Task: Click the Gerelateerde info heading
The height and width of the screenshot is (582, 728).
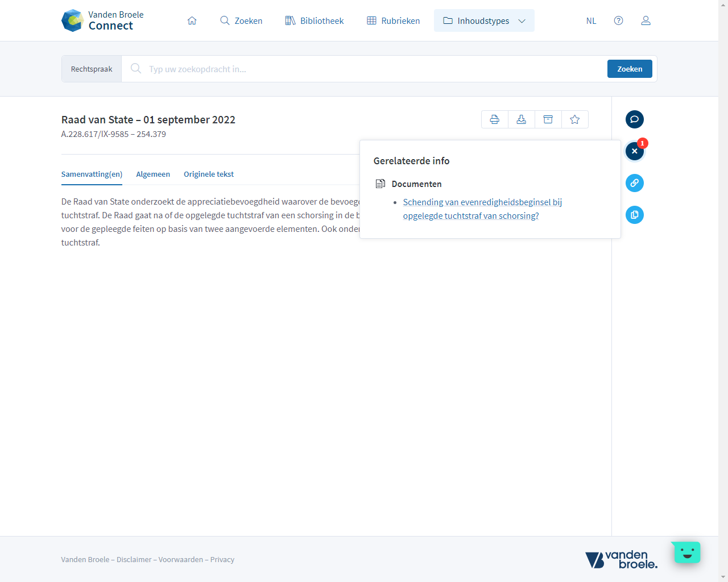Action: [x=411, y=161]
